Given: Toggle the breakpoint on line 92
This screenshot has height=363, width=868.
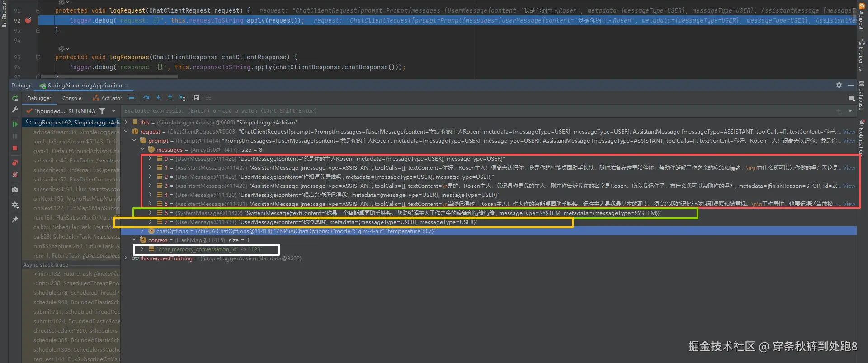Looking at the screenshot, I should [x=28, y=20].
